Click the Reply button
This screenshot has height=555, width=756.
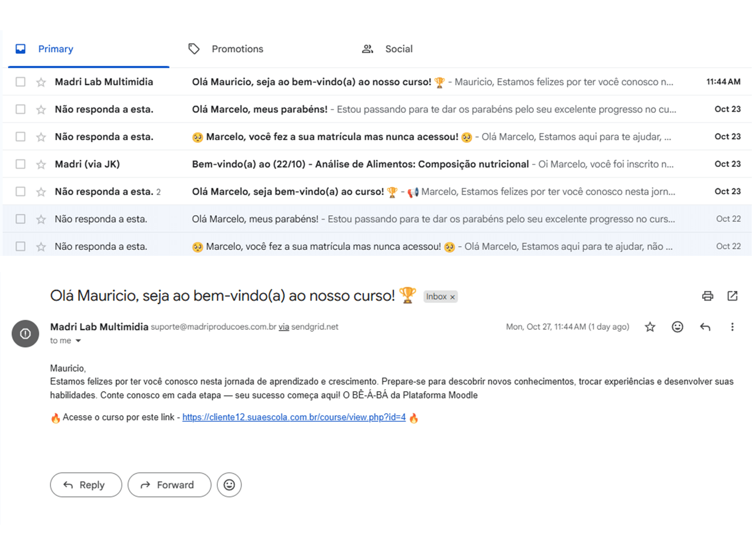click(x=86, y=485)
